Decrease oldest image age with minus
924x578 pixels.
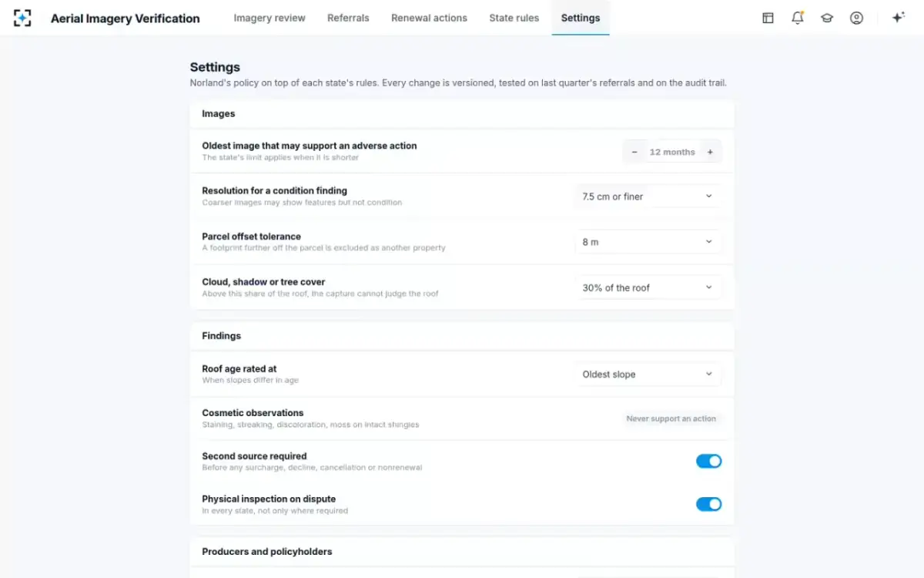point(634,152)
